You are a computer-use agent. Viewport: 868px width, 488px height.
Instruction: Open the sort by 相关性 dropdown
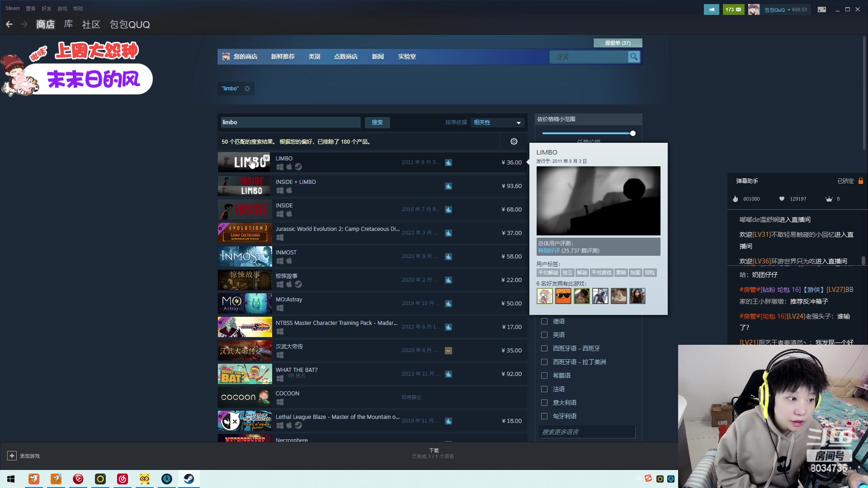point(497,123)
